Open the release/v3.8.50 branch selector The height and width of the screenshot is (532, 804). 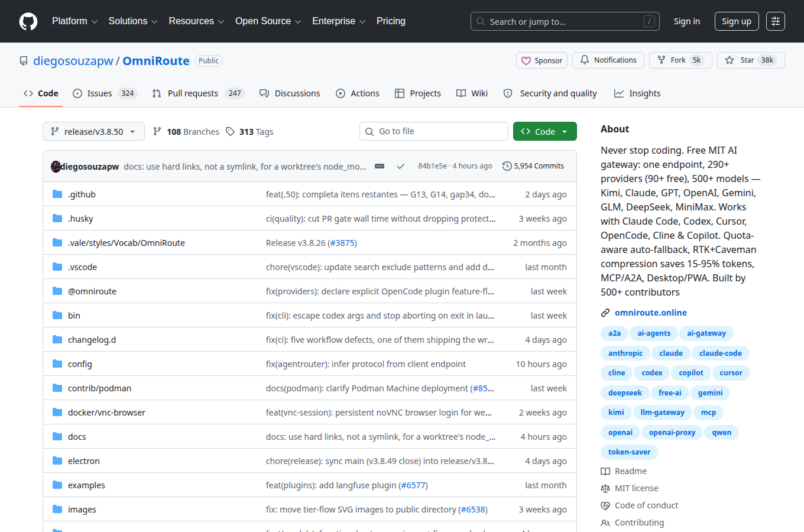click(x=93, y=131)
